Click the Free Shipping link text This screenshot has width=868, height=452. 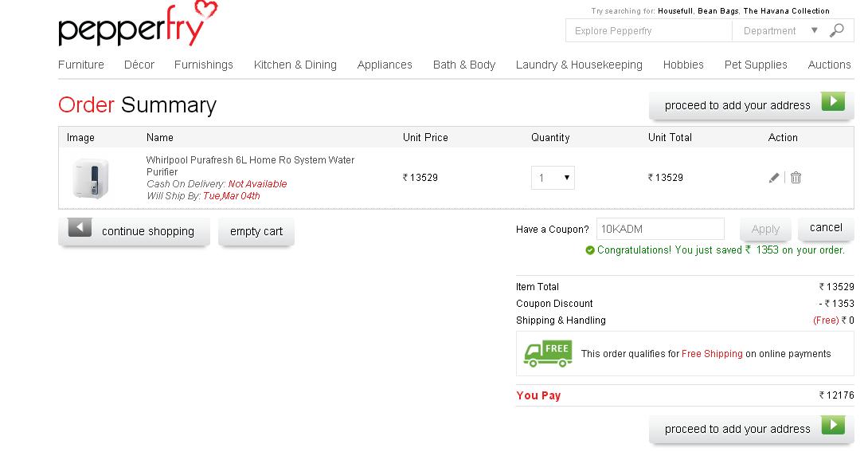[x=712, y=353]
